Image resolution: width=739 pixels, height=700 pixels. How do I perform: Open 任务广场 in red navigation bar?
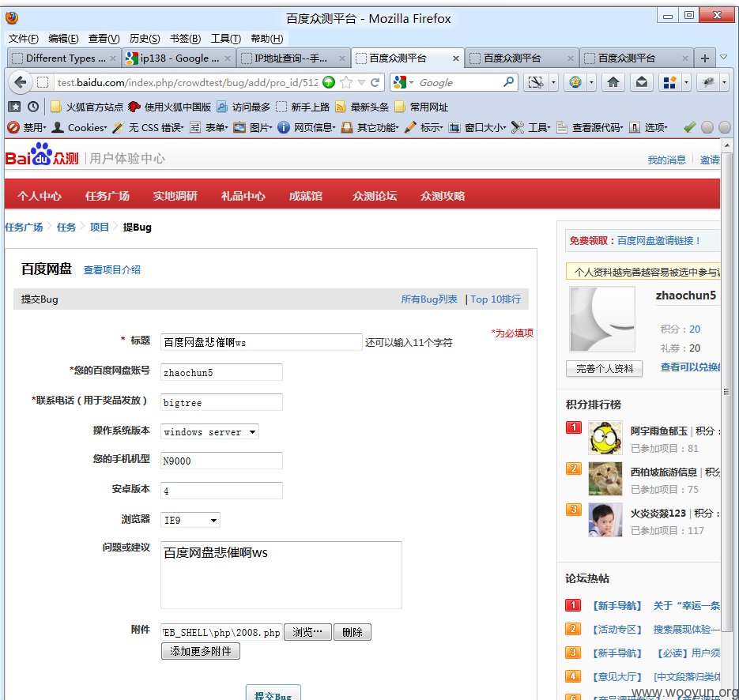click(107, 196)
